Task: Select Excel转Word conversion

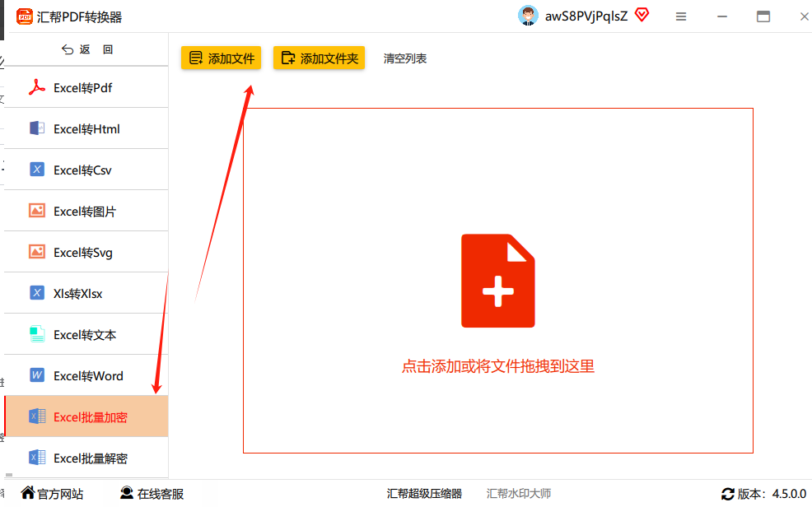Action: [86, 375]
